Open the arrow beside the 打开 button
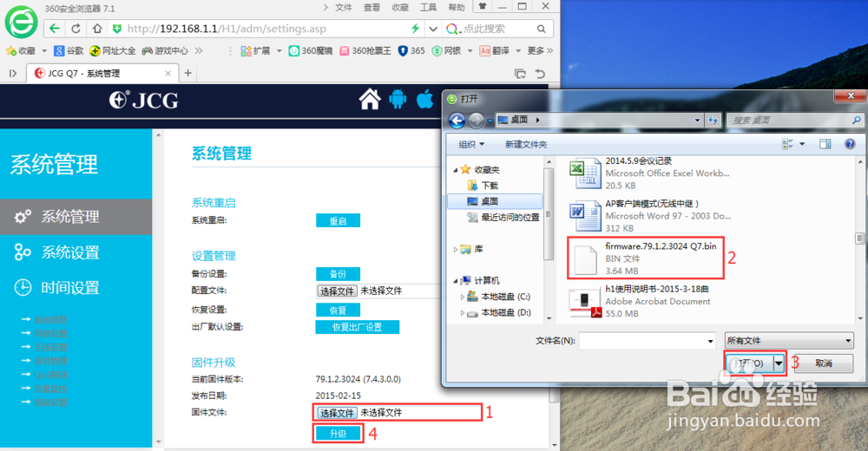This screenshot has height=451, width=868. point(779,363)
